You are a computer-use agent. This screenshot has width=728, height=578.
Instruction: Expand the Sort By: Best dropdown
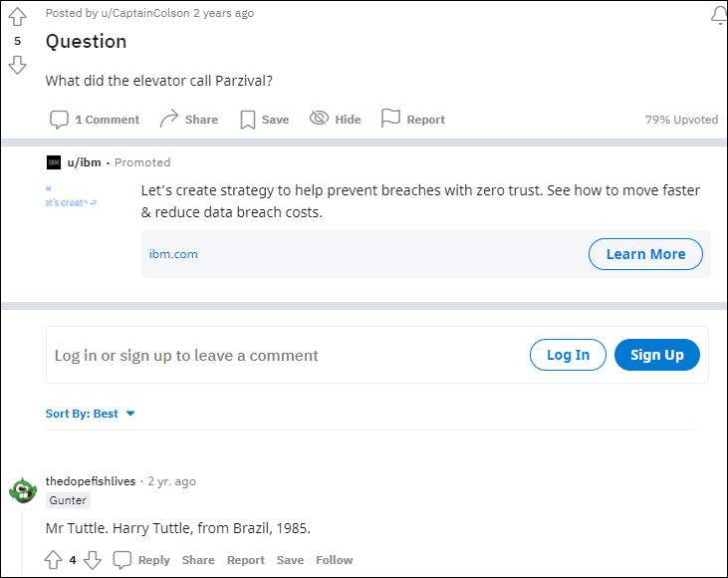click(x=90, y=414)
